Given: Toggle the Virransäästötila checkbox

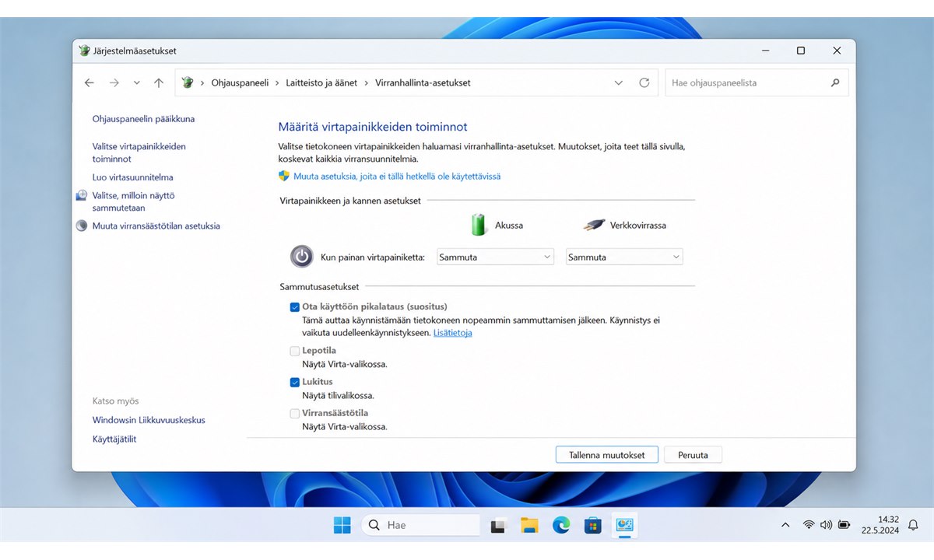Looking at the screenshot, I should point(295,414).
